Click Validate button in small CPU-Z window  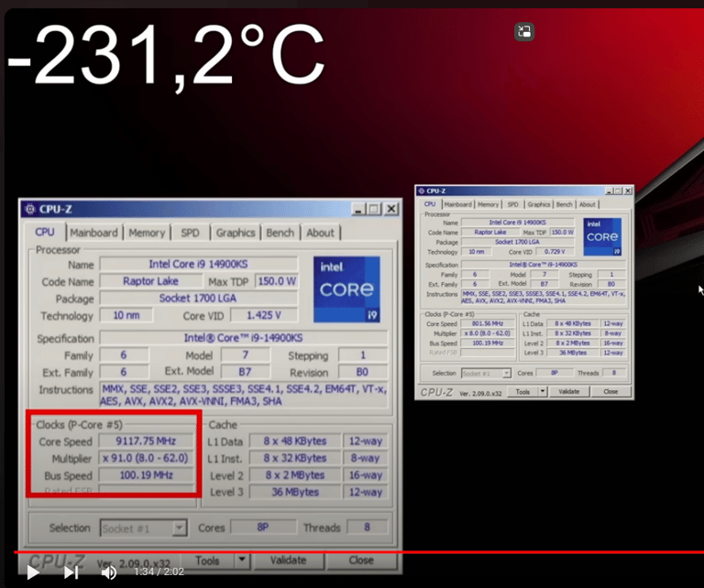click(569, 392)
